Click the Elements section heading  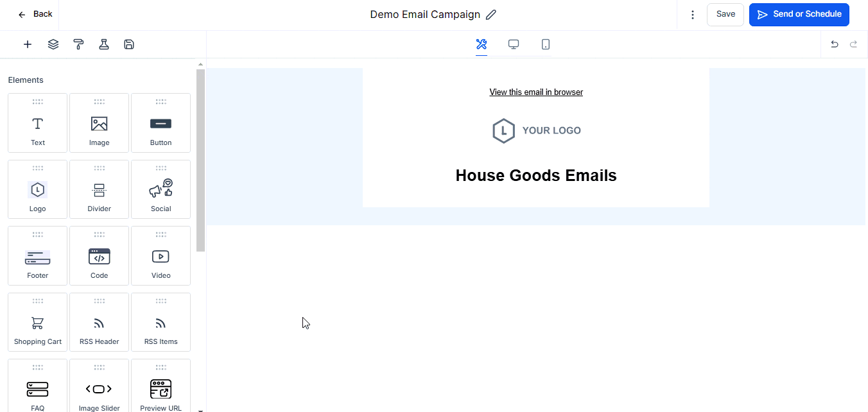[26, 80]
